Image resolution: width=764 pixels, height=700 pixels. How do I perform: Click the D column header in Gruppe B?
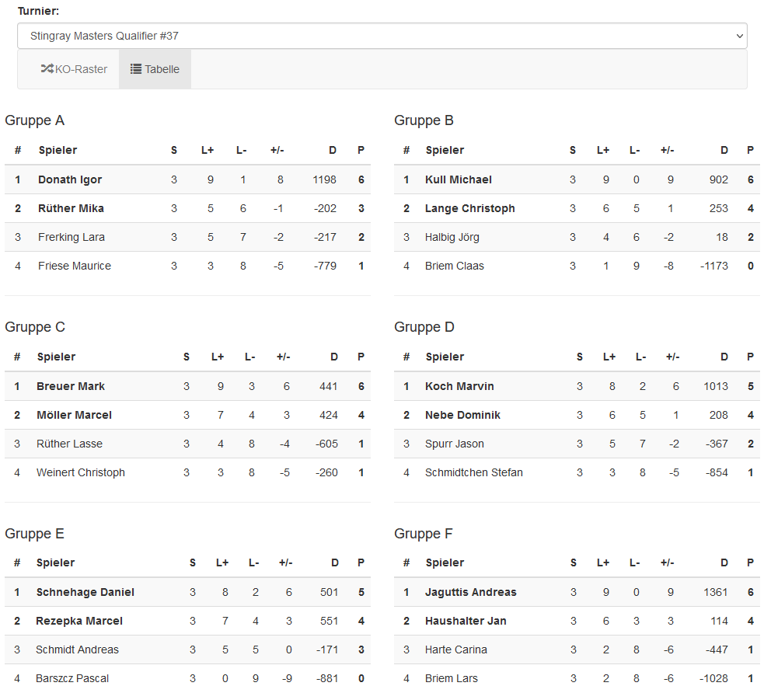click(x=724, y=150)
